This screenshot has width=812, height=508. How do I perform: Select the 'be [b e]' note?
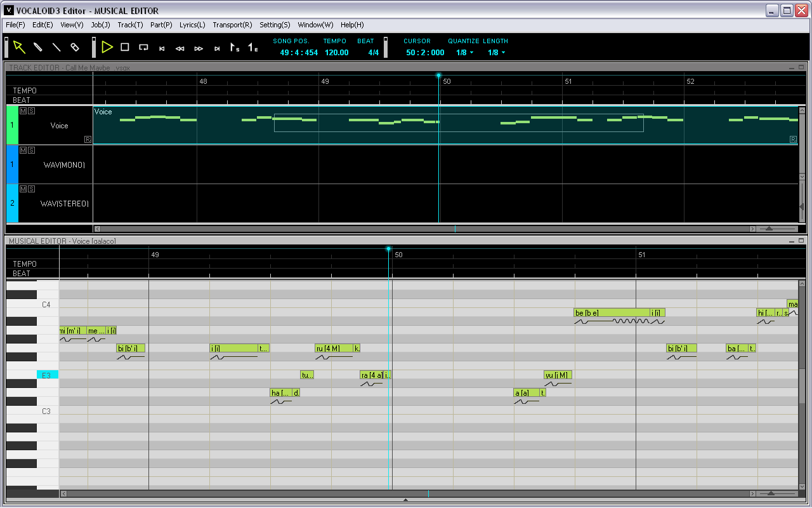[x=612, y=312]
